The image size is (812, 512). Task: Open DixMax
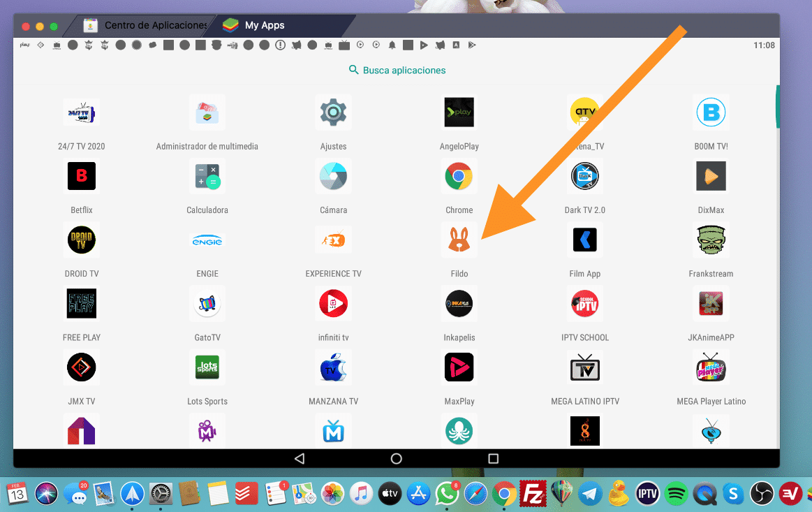tap(711, 176)
